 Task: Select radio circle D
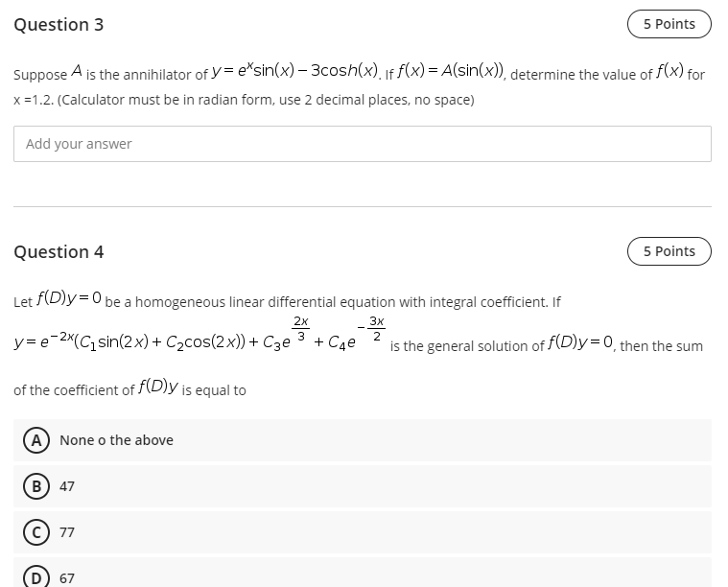(x=36, y=577)
